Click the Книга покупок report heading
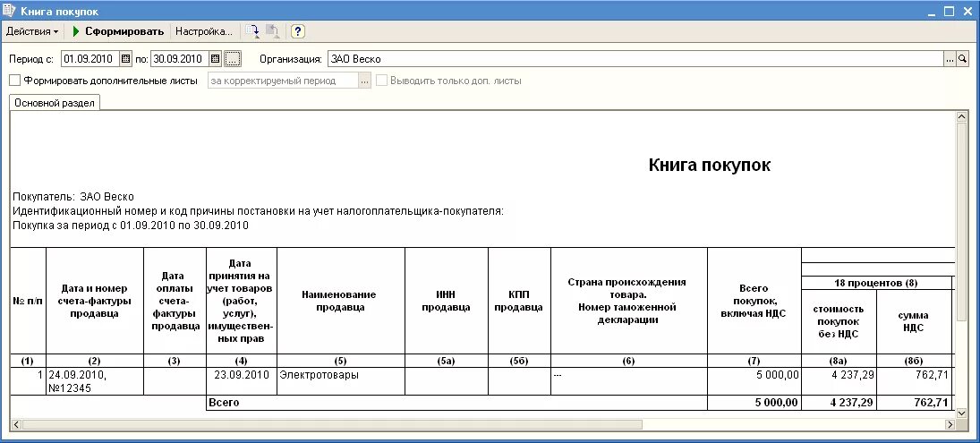Screen dimensions: 980x443 [x=710, y=165]
